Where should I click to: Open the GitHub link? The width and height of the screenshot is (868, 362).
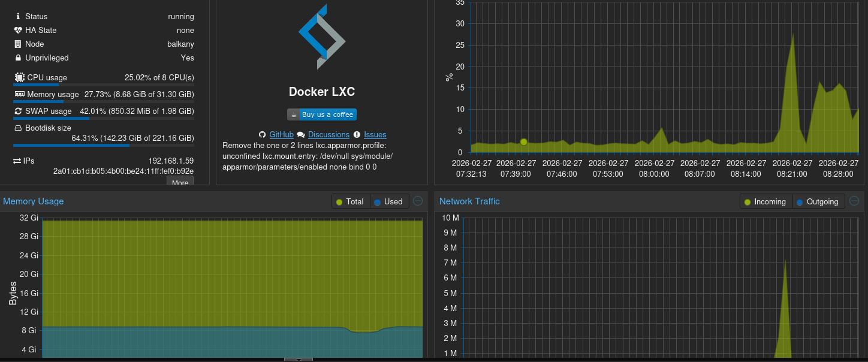(281, 135)
